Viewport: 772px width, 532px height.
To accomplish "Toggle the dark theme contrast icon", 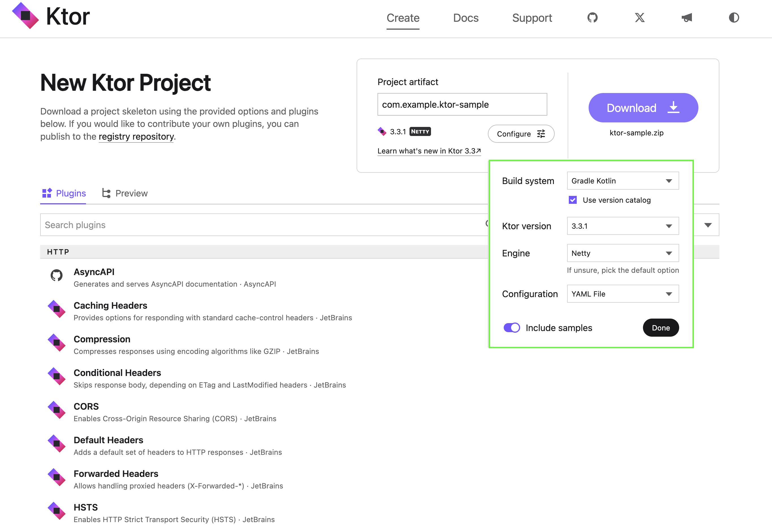I will 734,18.
